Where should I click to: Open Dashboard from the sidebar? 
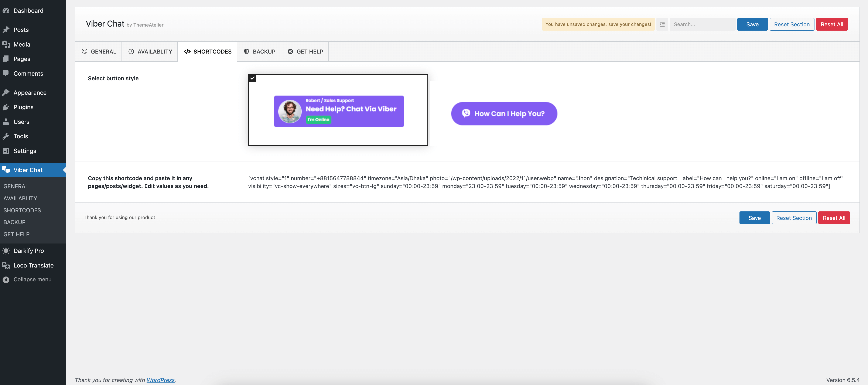(28, 10)
